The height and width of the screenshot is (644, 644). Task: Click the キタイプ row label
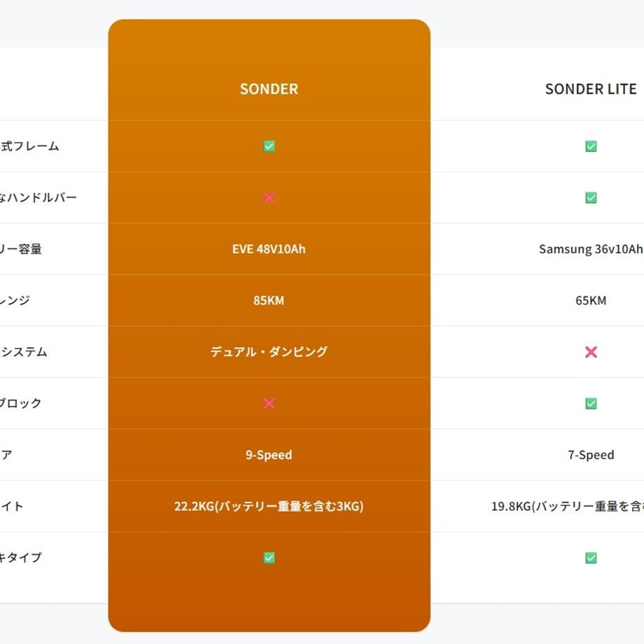click(20, 558)
